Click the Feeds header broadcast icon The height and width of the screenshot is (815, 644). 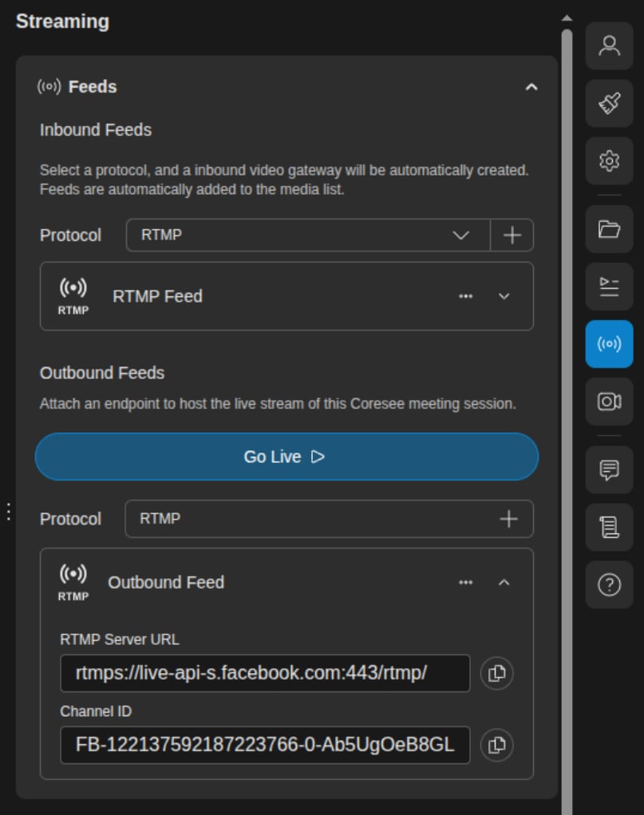[49, 86]
